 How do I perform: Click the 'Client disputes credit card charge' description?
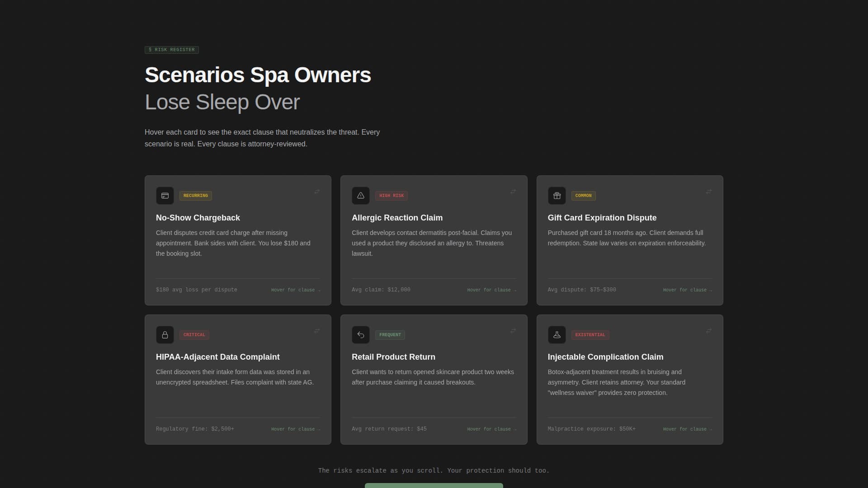coord(233,243)
